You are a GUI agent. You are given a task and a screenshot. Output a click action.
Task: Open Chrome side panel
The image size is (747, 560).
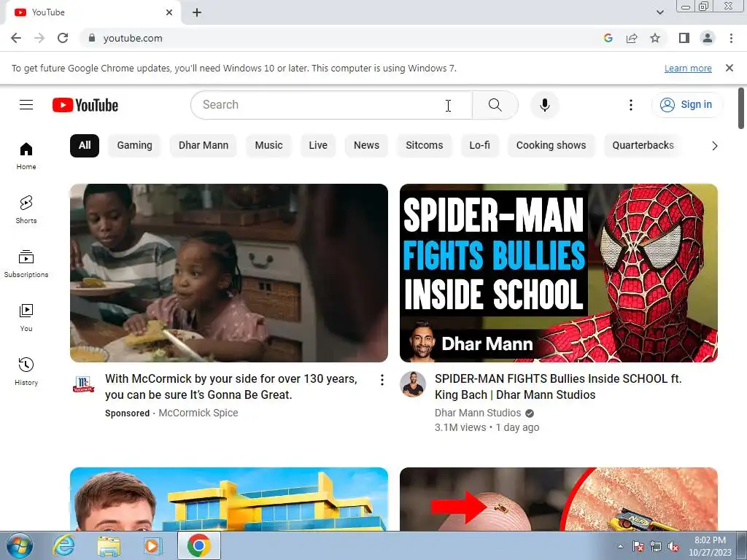pyautogui.click(x=684, y=38)
